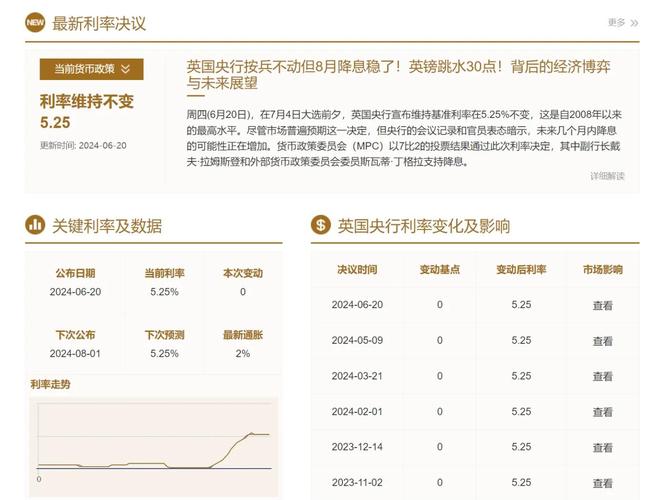Click the 当前利率 label
The width and height of the screenshot is (661, 500).
tap(164, 273)
